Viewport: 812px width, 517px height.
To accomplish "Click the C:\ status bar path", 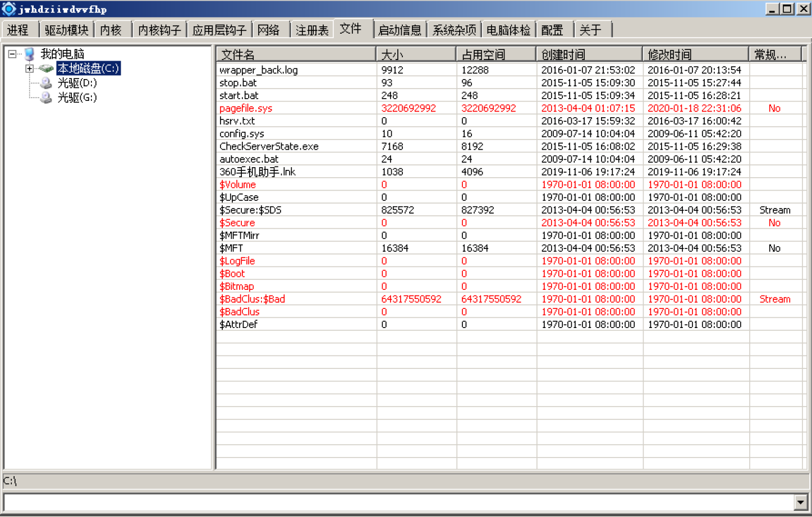I will 10,481.
